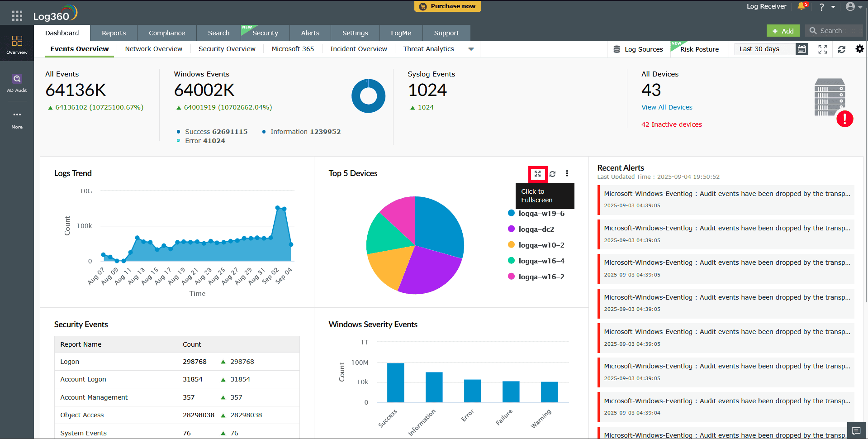The image size is (868, 439).
Task: Open dashboard settings gear
Action: click(859, 49)
